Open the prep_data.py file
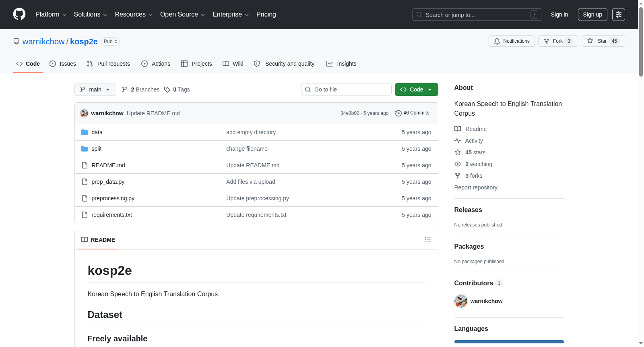Image resolution: width=644 pixels, height=347 pixels. (108, 182)
